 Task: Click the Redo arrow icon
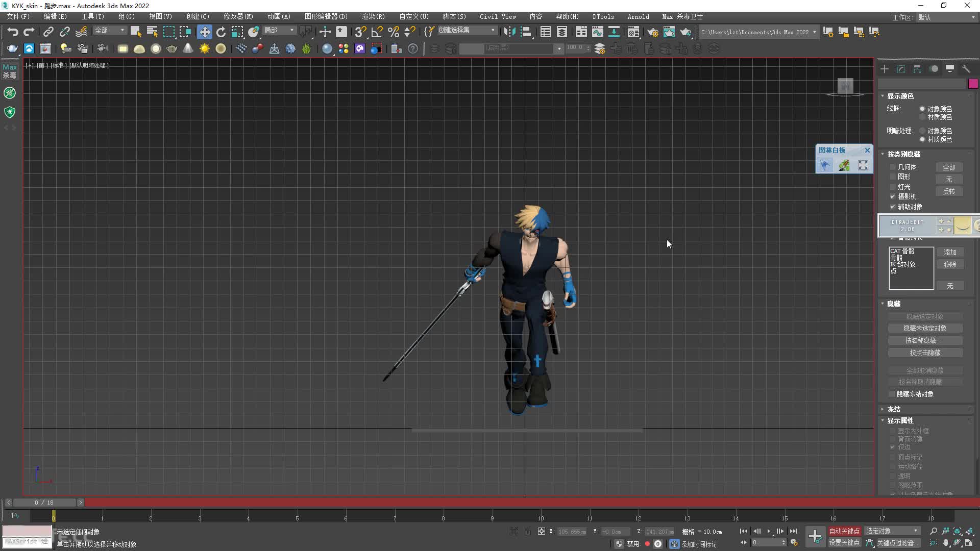[x=29, y=32]
